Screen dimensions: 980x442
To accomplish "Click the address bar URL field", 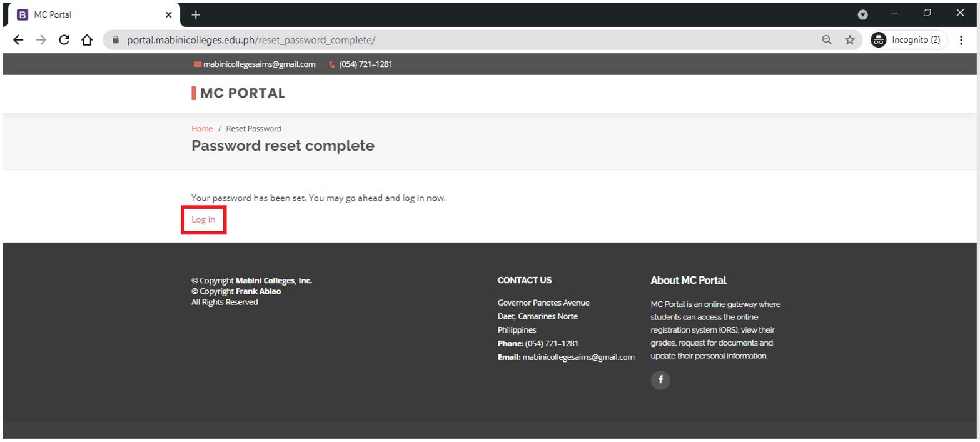I will coord(438,40).
